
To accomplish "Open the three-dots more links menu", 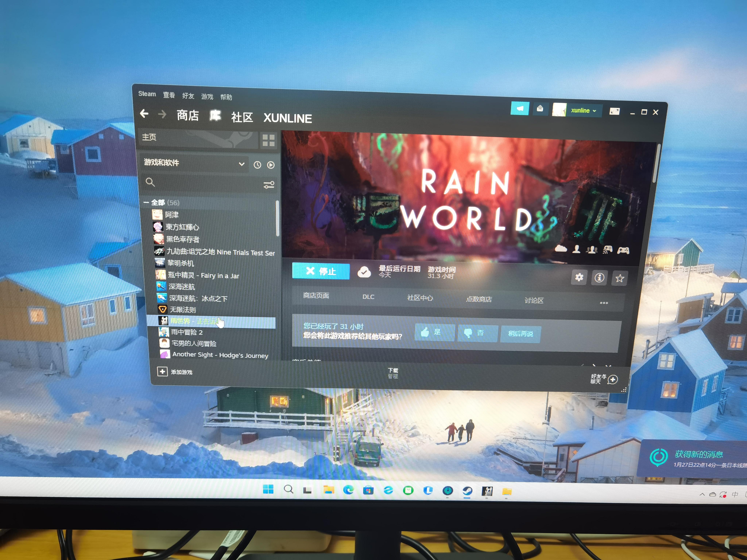I will tap(604, 303).
